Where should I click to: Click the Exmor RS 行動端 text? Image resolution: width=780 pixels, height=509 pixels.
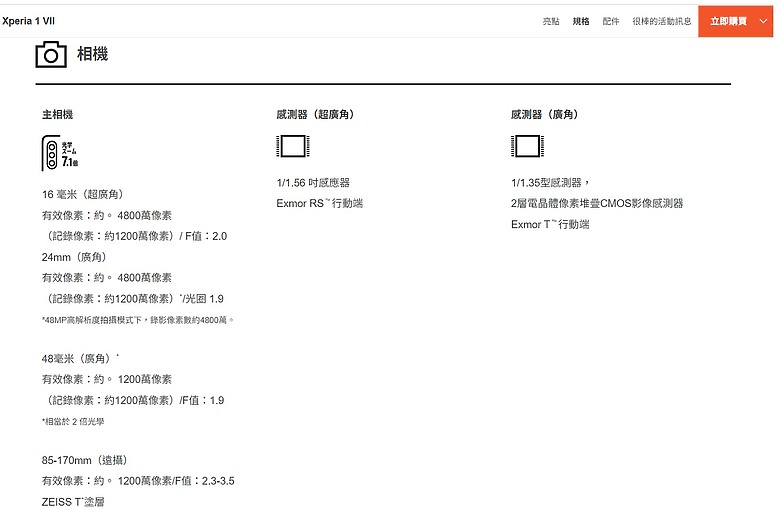point(320,204)
